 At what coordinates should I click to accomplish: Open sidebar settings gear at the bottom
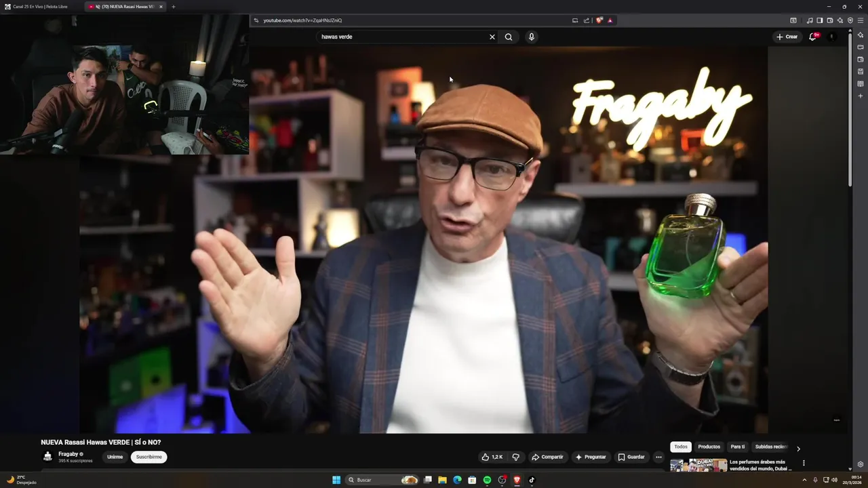pos(861,464)
